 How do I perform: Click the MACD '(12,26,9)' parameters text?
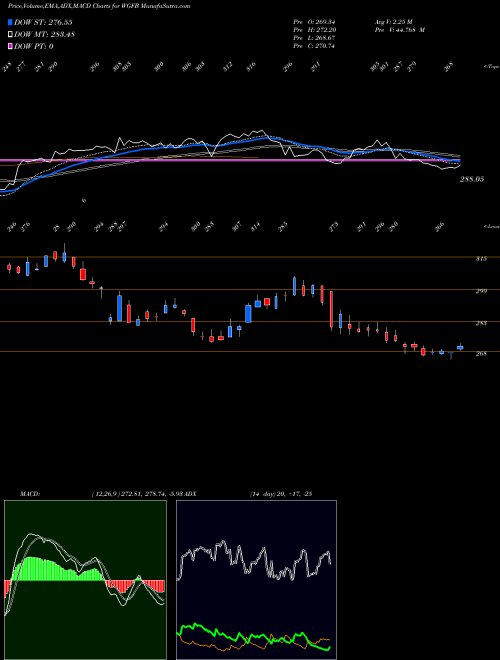(x=105, y=494)
